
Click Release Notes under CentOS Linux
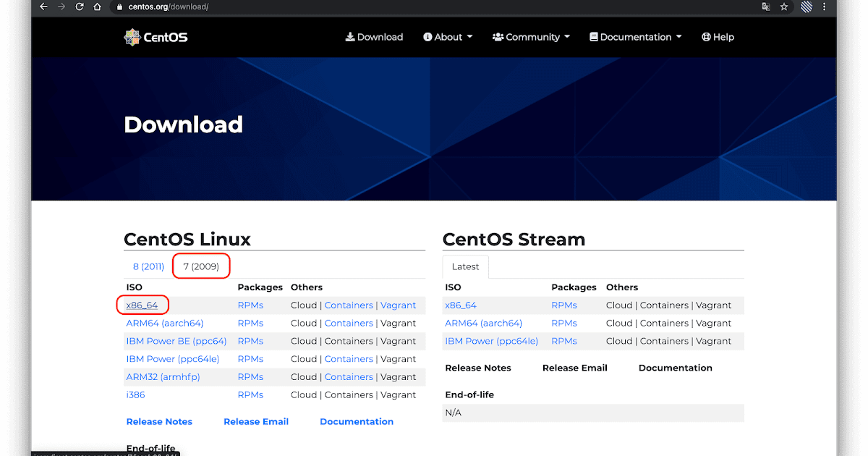159,421
